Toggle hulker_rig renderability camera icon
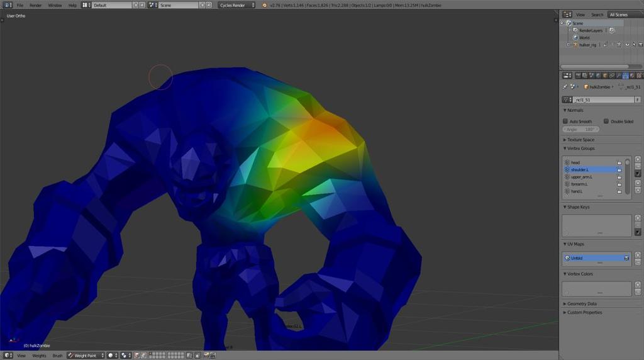644x360 pixels. (x=640, y=45)
